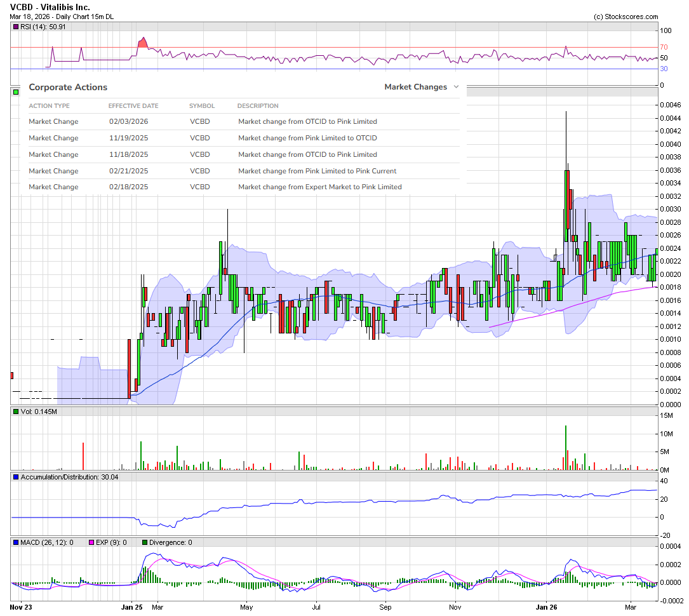Click the VCBD - Vitalibis Inc. title

coord(50,7)
